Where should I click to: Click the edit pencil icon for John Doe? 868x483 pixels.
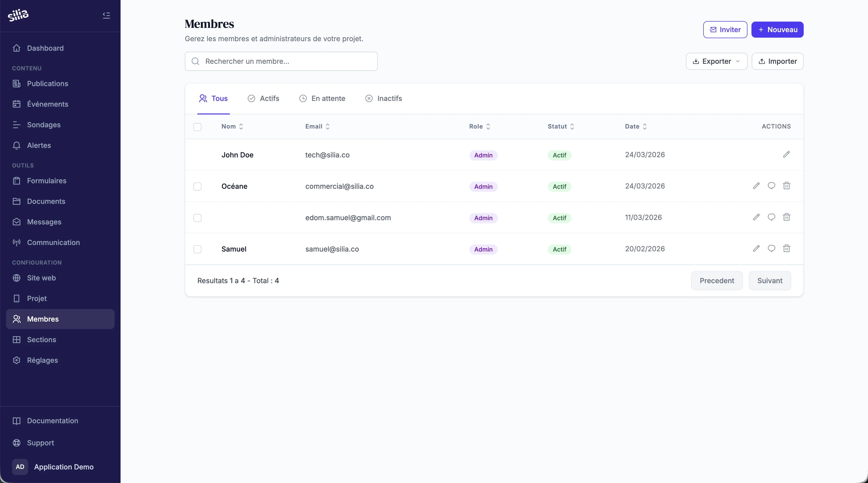point(786,155)
